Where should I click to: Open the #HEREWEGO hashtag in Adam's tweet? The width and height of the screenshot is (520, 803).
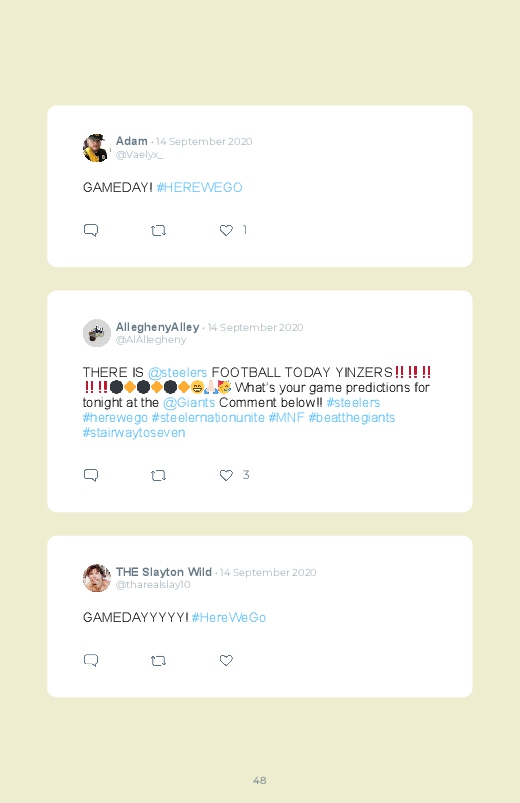pos(199,187)
